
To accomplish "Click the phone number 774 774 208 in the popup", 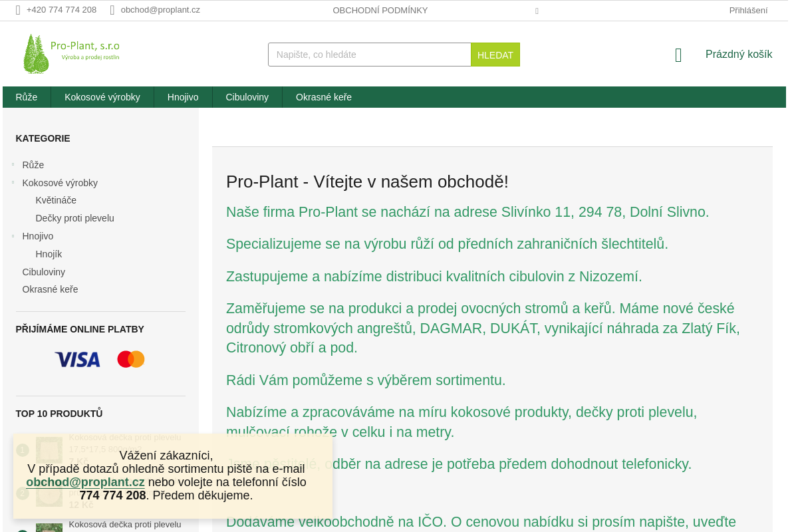I will point(112,495).
